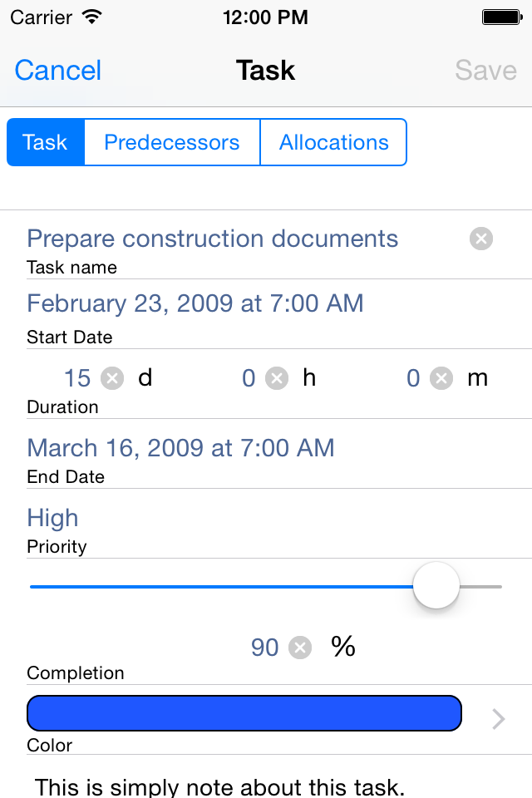The height and width of the screenshot is (798, 532).
Task: Clear the task name text field
Action: tap(480, 239)
